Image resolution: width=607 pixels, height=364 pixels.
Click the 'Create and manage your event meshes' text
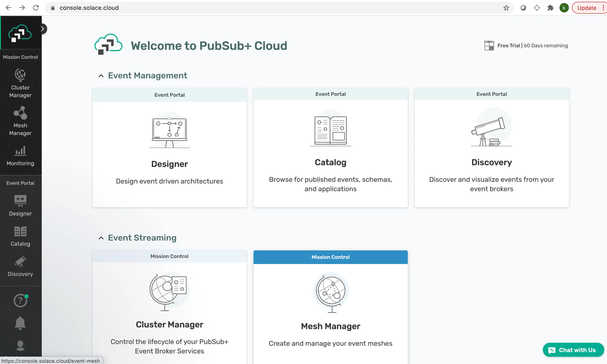coord(330,343)
